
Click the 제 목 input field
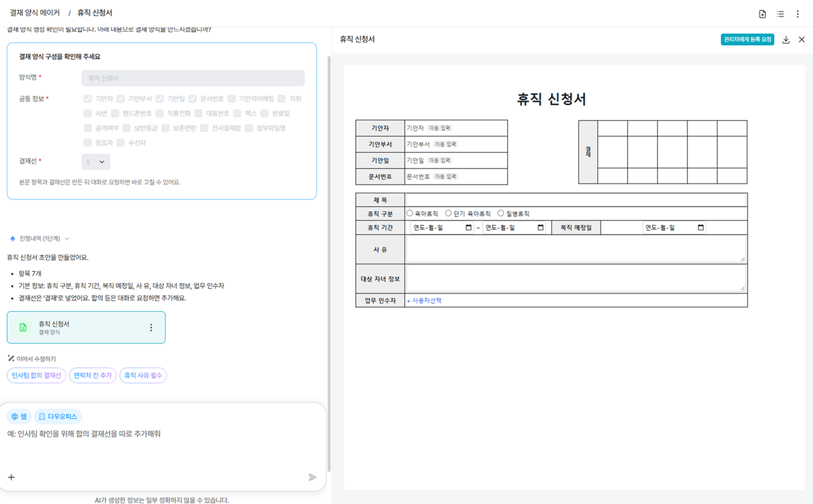tap(576, 200)
